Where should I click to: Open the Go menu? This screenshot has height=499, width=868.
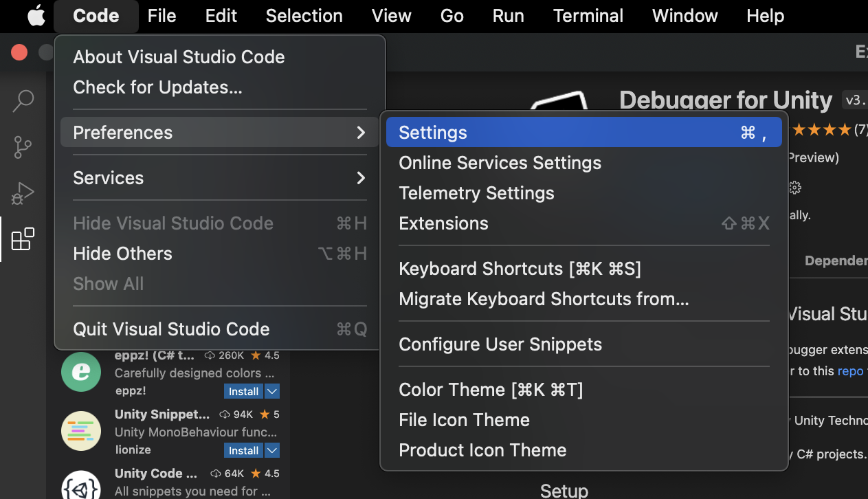coord(452,16)
